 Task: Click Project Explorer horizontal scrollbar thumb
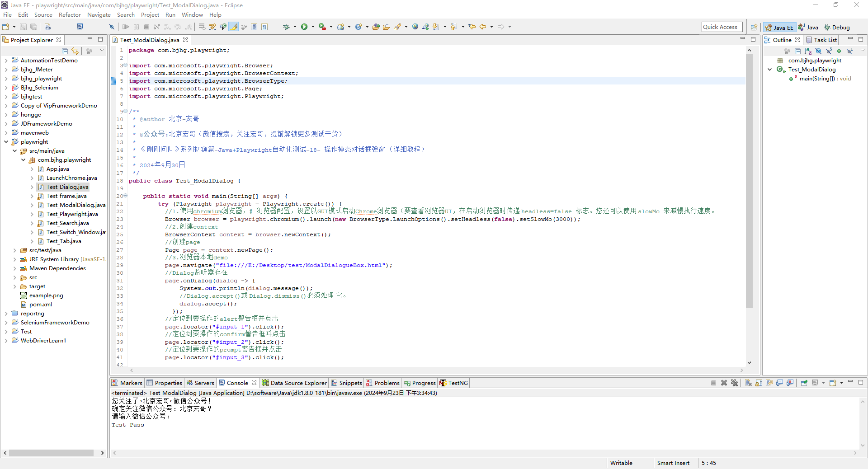[x=51, y=453]
